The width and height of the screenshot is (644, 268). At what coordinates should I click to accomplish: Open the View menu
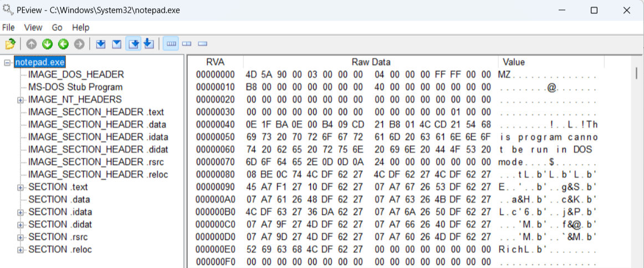click(x=33, y=28)
